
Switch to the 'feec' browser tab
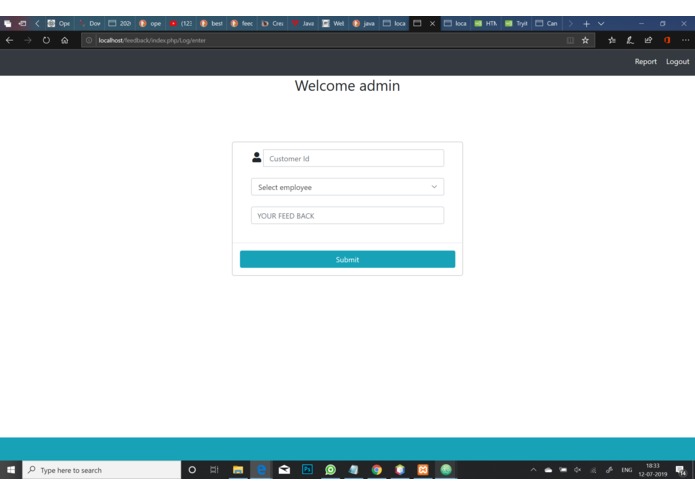click(x=242, y=23)
